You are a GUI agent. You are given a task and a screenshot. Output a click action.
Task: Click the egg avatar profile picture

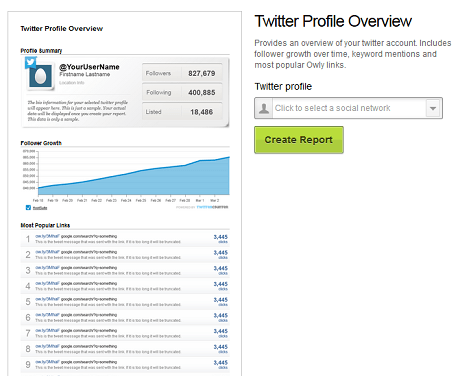40,76
